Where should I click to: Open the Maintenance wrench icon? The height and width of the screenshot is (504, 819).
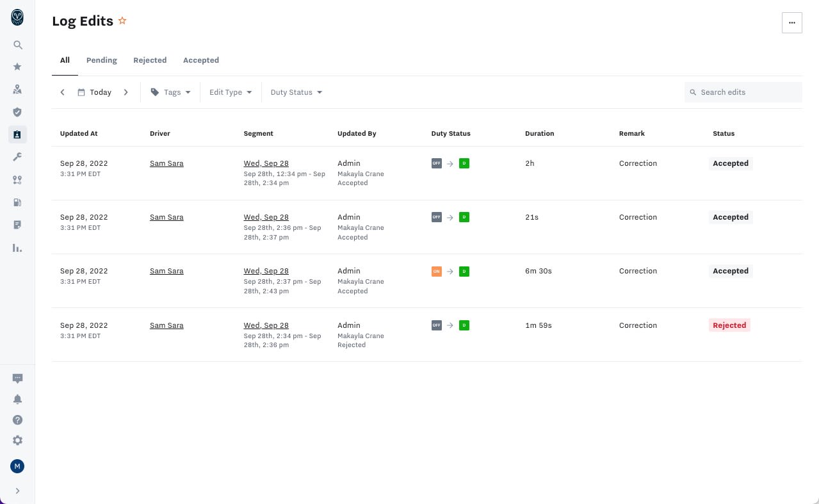click(17, 157)
